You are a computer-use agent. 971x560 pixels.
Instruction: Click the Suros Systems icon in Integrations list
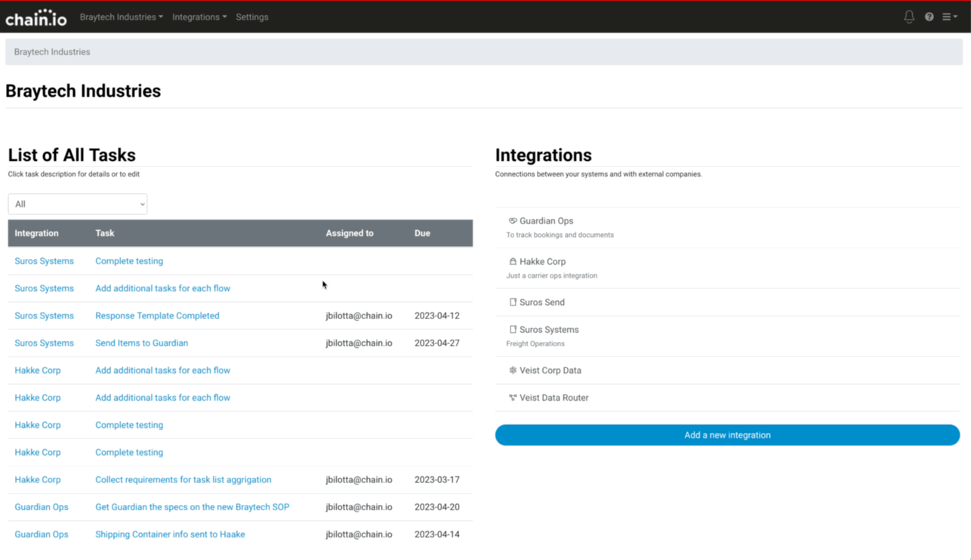513,330
